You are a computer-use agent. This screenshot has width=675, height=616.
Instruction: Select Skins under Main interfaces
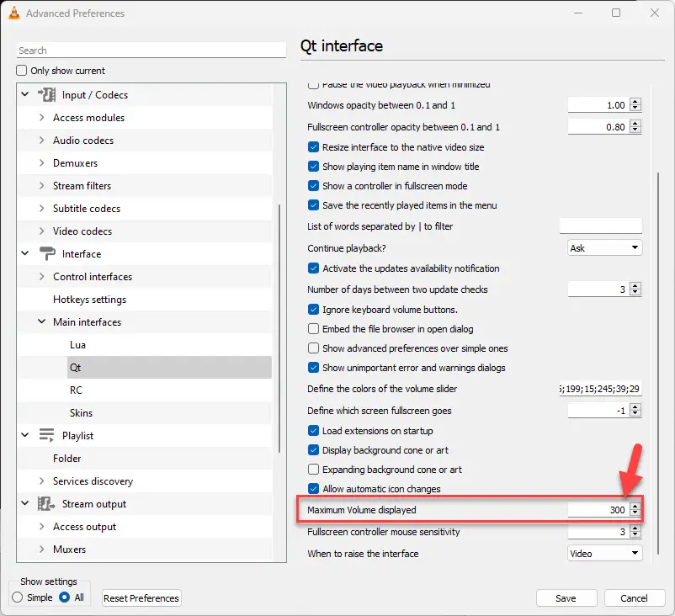point(82,412)
